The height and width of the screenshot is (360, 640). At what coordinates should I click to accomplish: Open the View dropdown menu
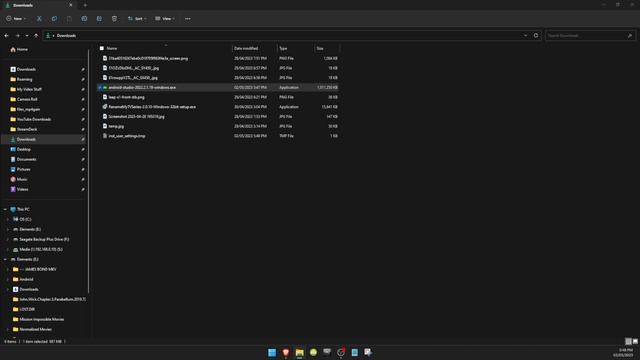(x=165, y=19)
